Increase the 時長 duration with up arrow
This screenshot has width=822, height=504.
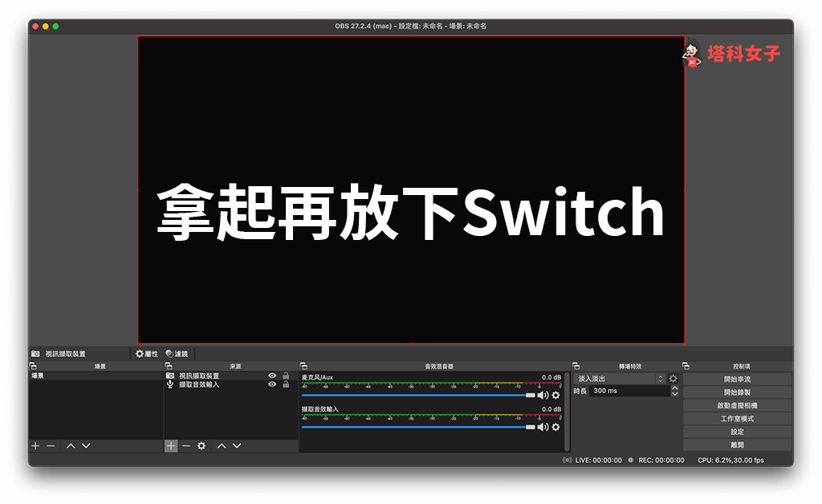click(x=674, y=388)
